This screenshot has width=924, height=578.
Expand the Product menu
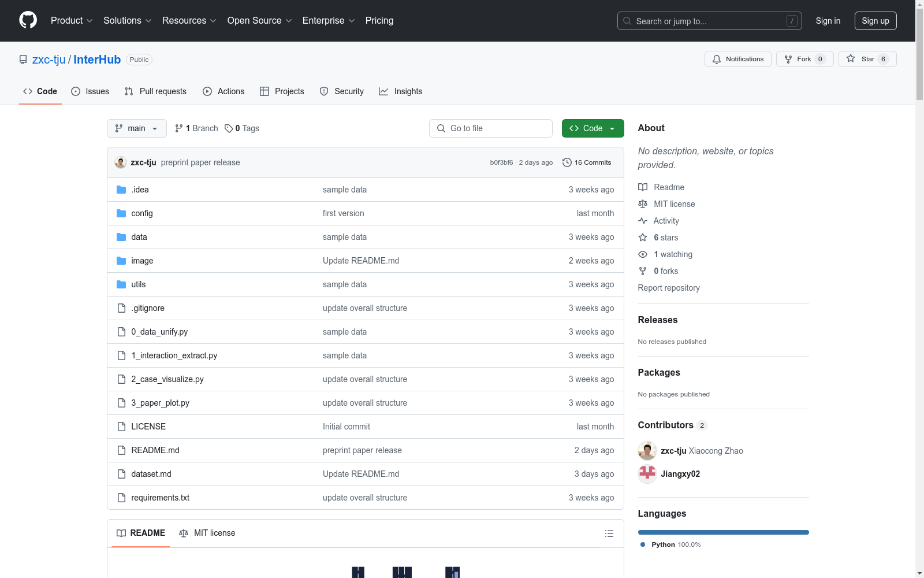[x=72, y=20]
